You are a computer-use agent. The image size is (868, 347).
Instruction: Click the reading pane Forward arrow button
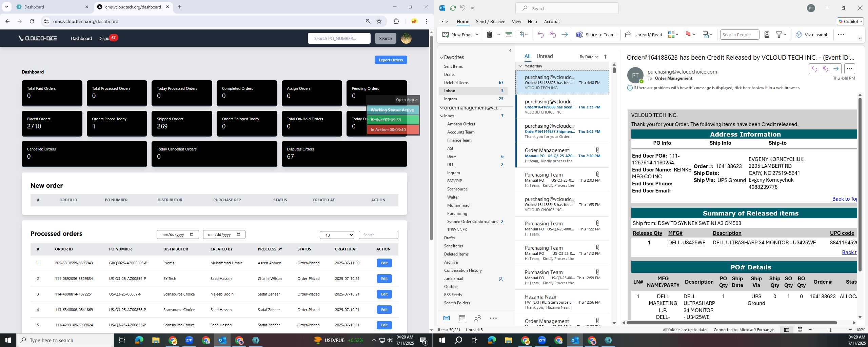[x=836, y=69]
